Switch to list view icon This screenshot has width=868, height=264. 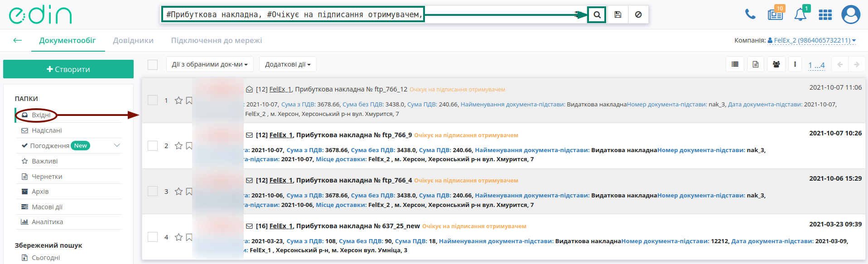pyautogui.click(x=735, y=64)
